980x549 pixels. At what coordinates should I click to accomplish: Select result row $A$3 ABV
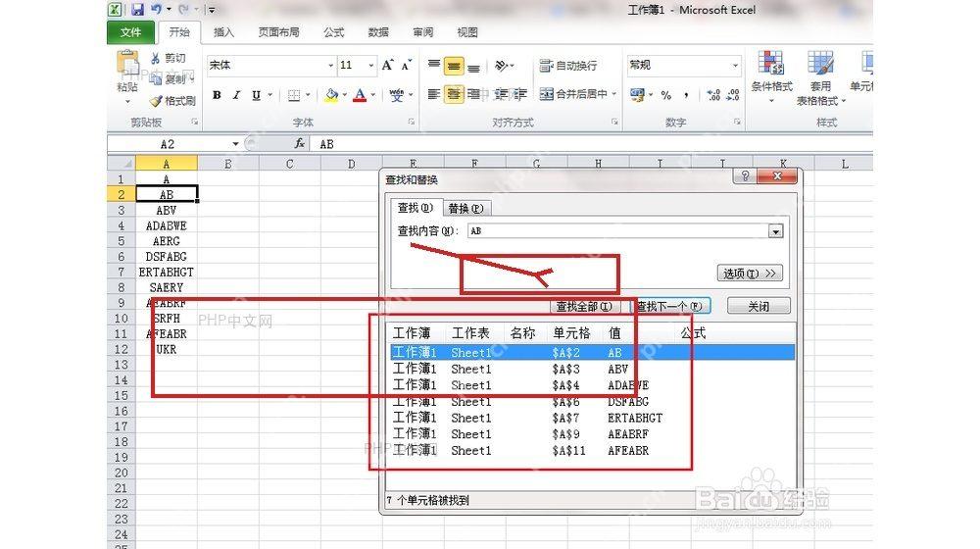tap(592, 369)
